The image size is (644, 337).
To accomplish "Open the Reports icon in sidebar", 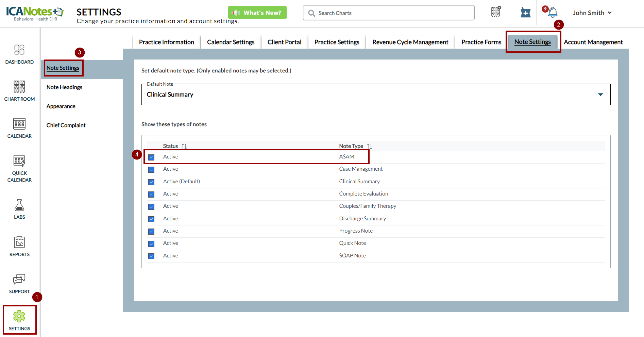I will coord(19,246).
